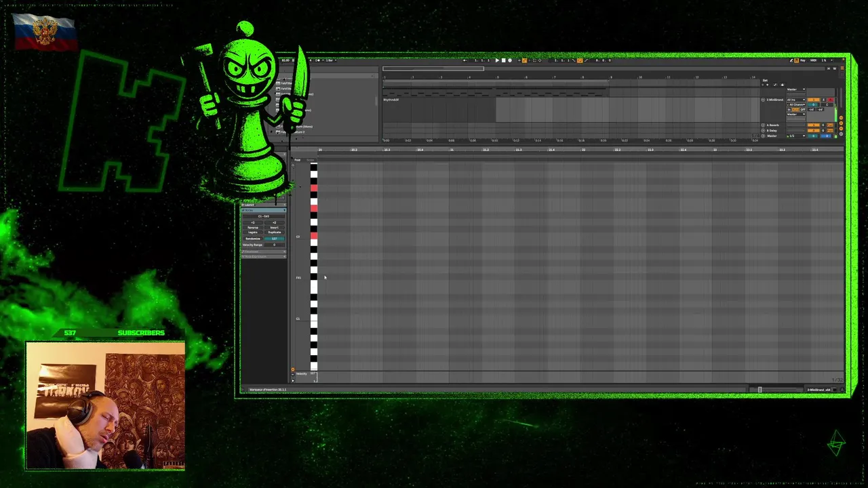Start playback with the Play button
This screenshot has height=488, width=868.
[x=497, y=60]
